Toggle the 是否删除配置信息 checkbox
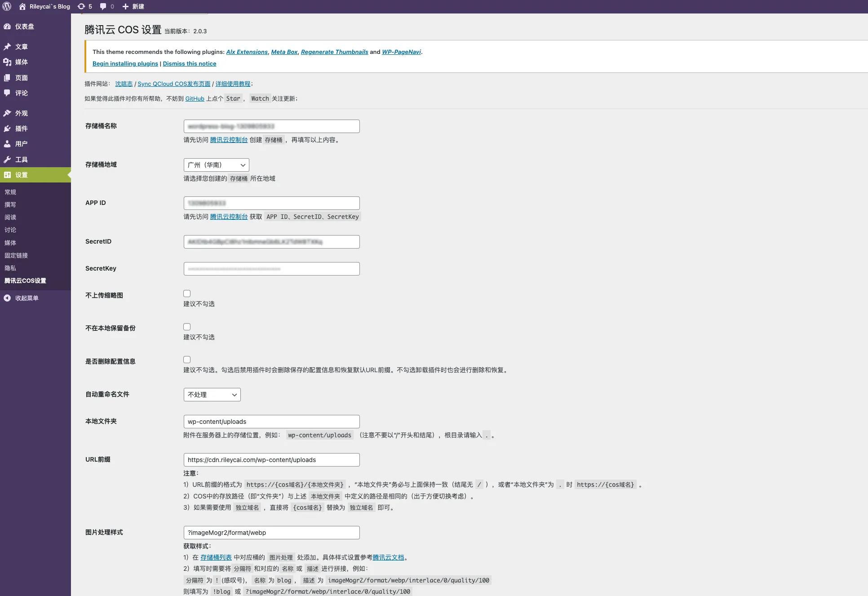This screenshot has width=868, height=596. pos(187,360)
